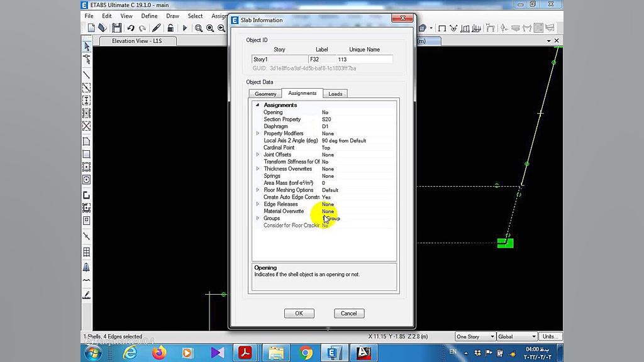
Task: Open the Draw menu
Action: pos(172,16)
